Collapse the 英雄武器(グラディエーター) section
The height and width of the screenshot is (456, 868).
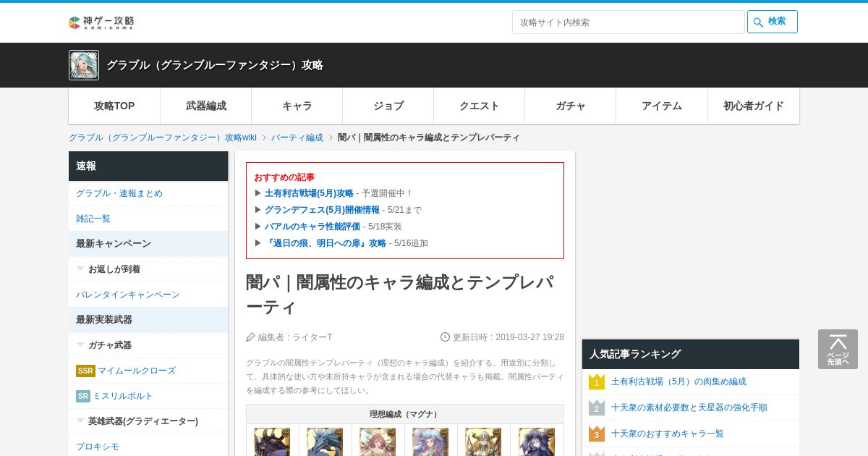coord(148,421)
